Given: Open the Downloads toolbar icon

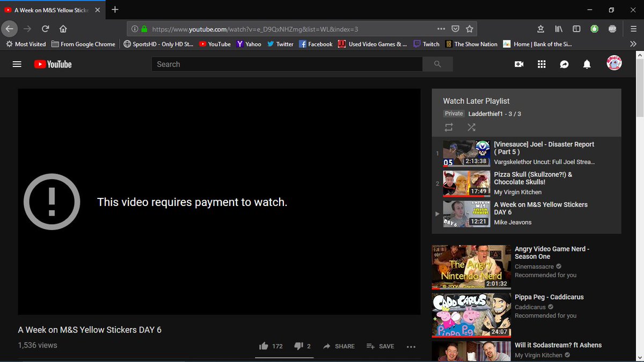Looking at the screenshot, I should (541, 29).
